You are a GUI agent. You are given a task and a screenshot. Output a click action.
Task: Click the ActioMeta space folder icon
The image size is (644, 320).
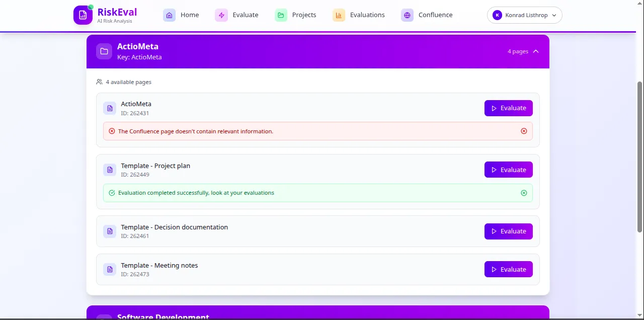[104, 51]
